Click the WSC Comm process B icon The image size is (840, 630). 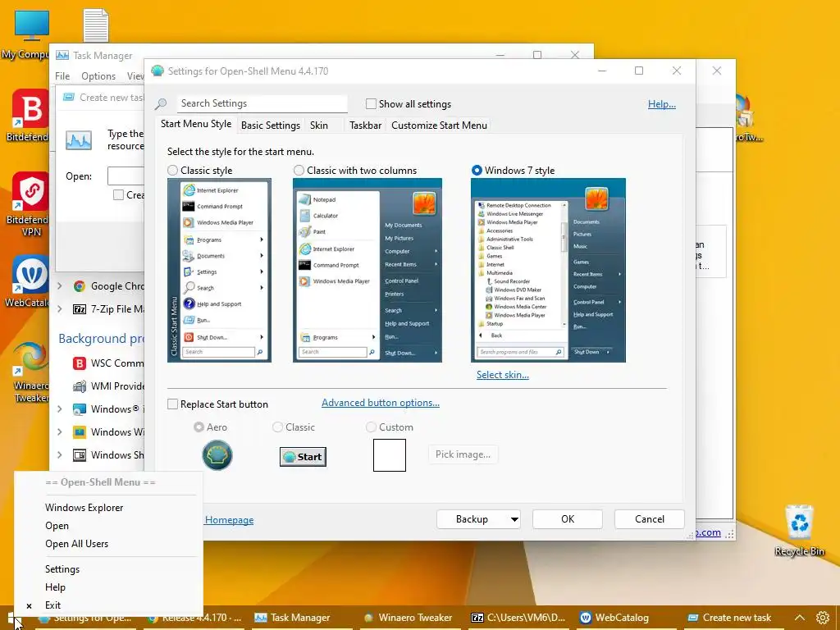click(x=80, y=363)
